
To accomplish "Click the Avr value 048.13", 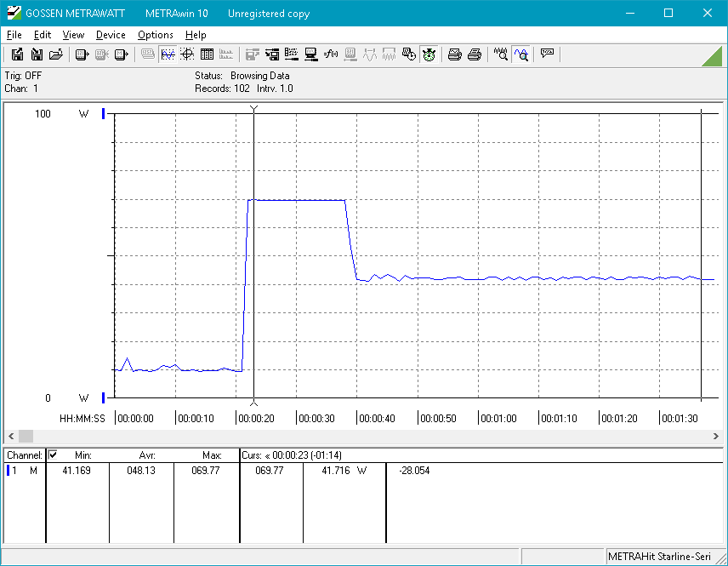I will [141, 471].
